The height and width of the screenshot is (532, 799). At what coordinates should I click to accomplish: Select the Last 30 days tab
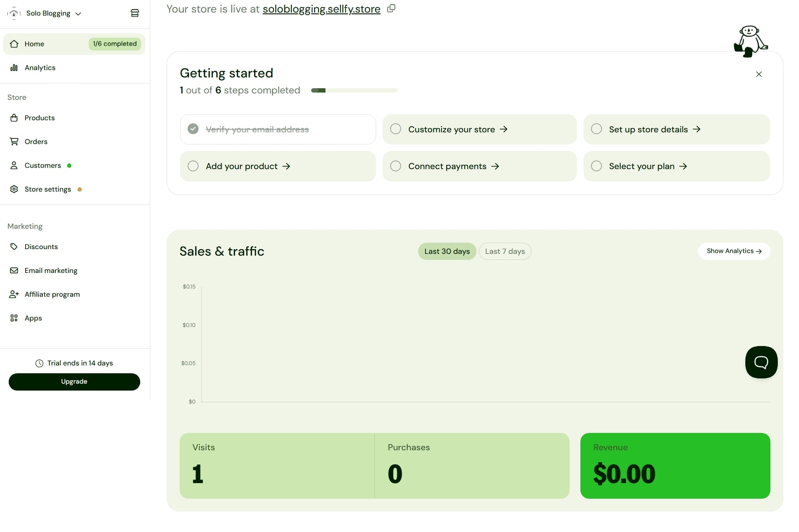pos(447,251)
